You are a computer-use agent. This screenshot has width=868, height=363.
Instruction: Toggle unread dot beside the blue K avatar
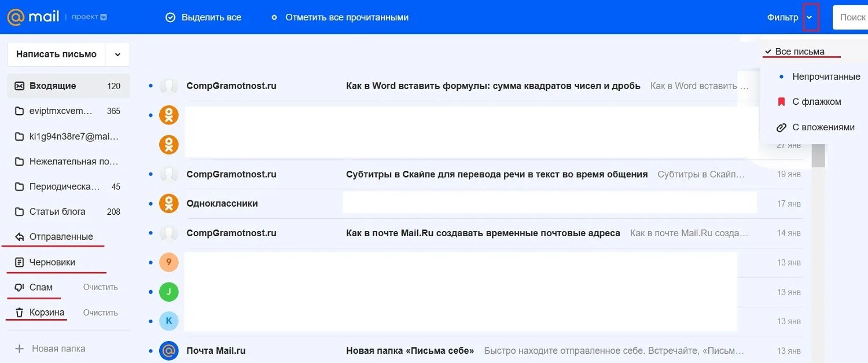tap(151, 321)
